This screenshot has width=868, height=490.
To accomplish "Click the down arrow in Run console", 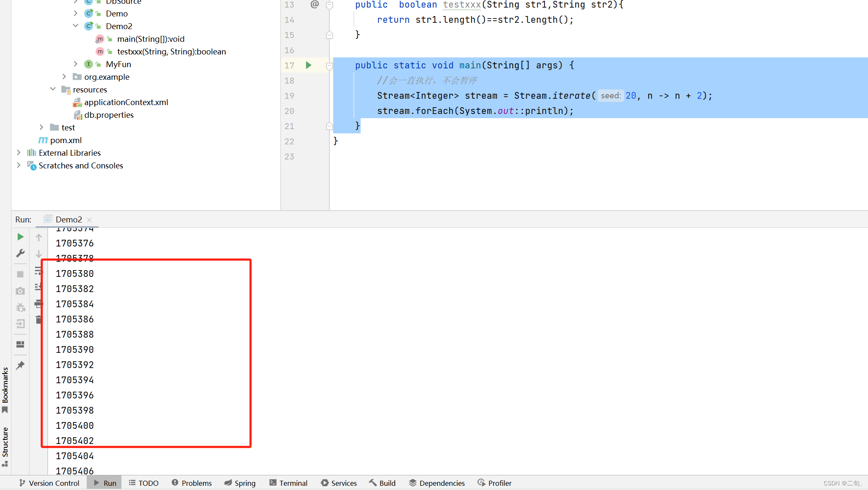I will (39, 254).
